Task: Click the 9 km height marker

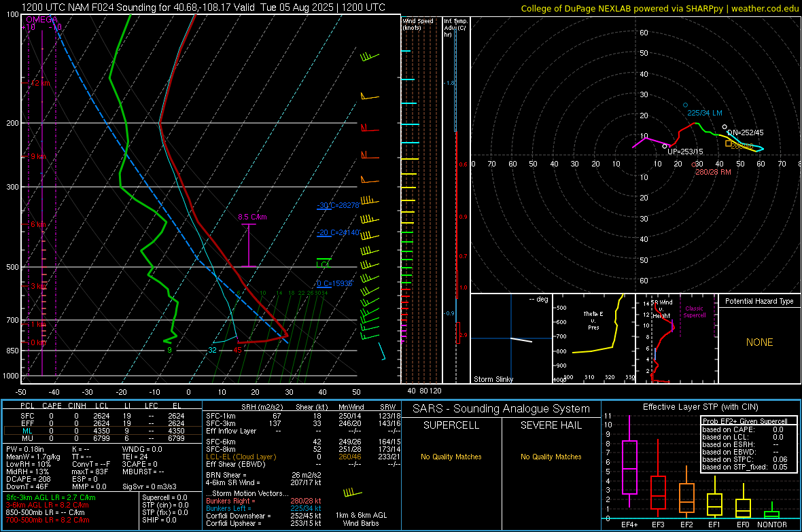Action: [38, 156]
